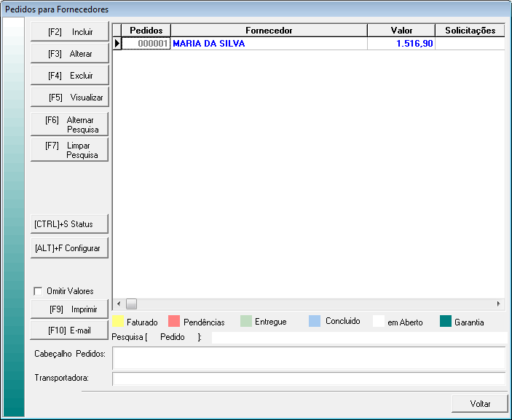Click the Pesquisa Pedido input field
Image resolution: width=512 pixels, height=420 pixels.
358,338
